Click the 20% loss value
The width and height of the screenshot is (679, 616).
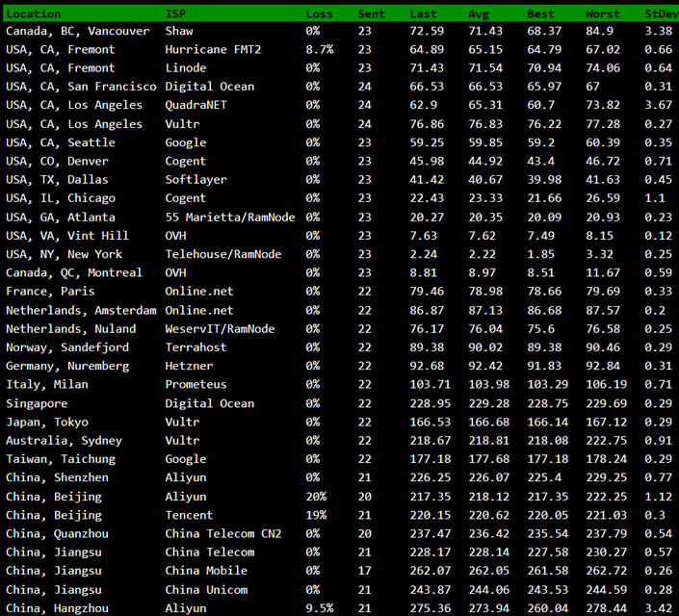[x=316, y=497]
